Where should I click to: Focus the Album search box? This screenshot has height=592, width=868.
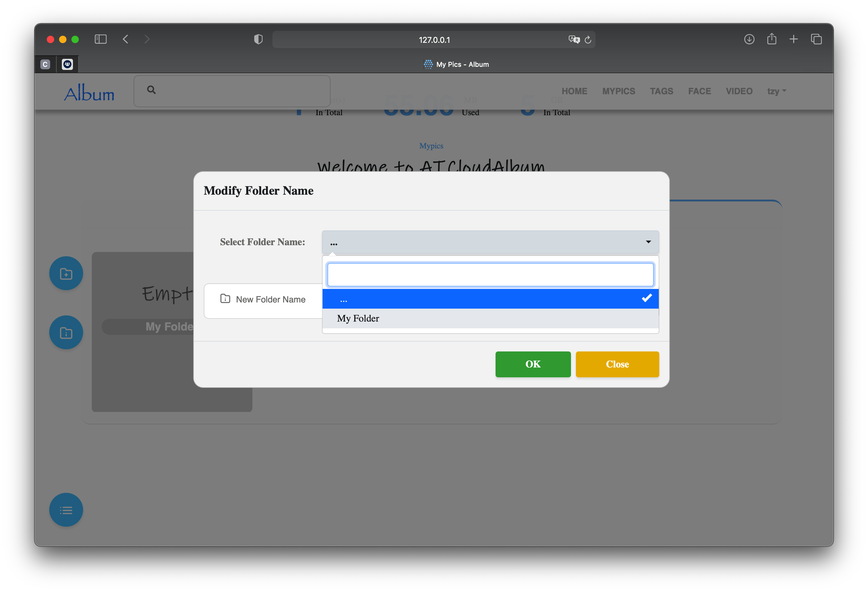(232, 91)
